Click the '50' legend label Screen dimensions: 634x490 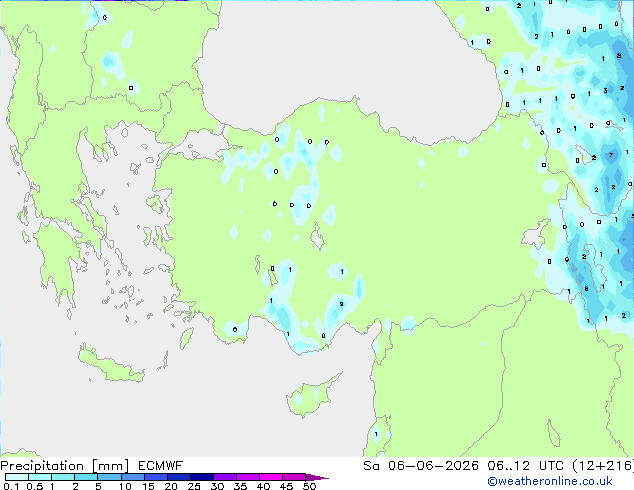pyautogui.click(x=310, y=486)
